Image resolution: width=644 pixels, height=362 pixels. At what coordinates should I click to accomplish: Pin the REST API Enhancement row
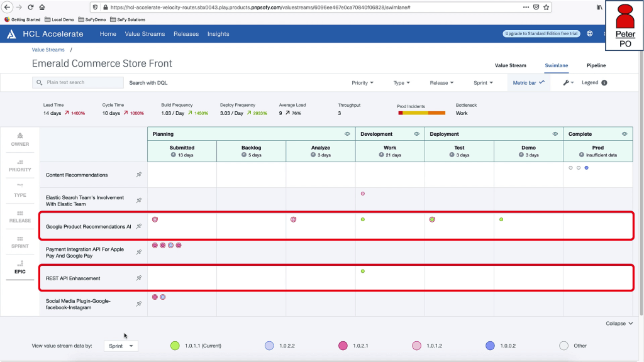tap(139, 278)
